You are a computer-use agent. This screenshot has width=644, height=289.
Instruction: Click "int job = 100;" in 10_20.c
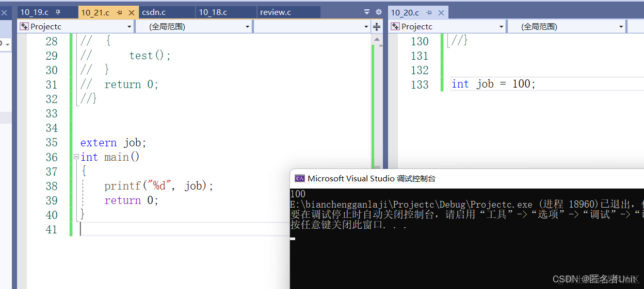click(x=493, y=84)
